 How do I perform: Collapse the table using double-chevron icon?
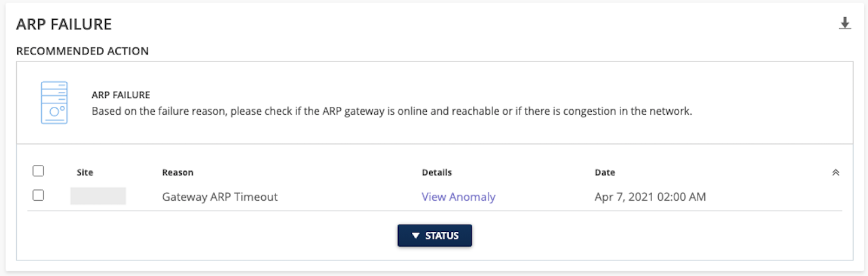tap(836, 173)
